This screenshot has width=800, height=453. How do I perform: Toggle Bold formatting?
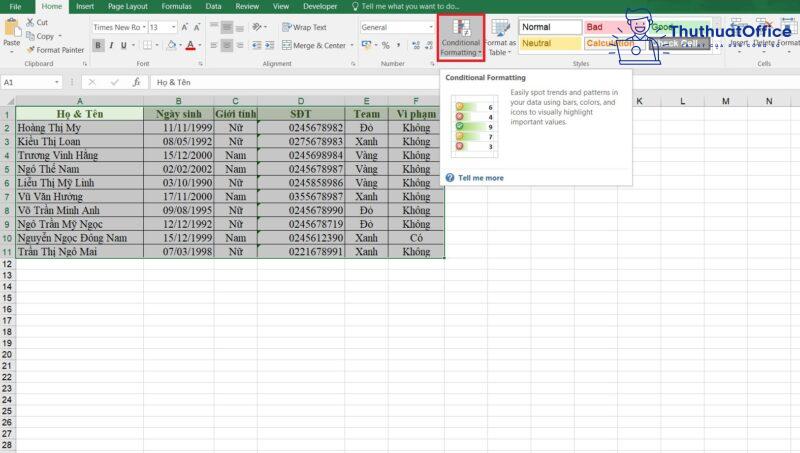click(98, 45)
